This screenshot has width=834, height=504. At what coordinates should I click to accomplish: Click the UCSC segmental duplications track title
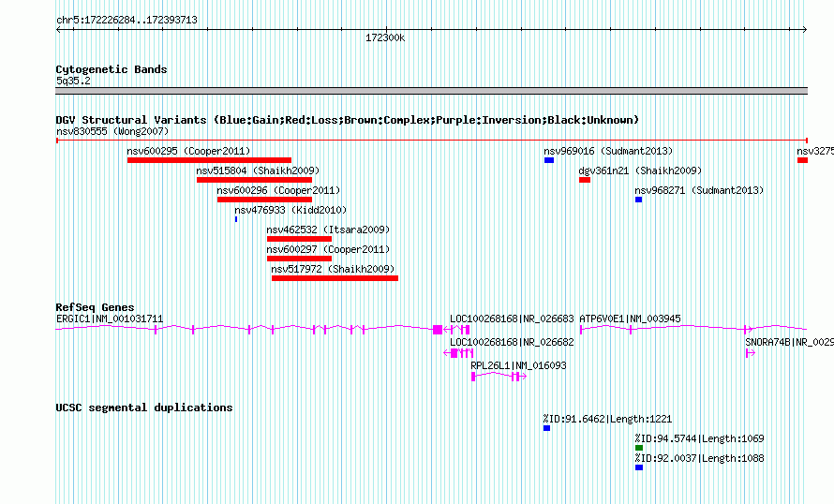click(x=144, y=408)
